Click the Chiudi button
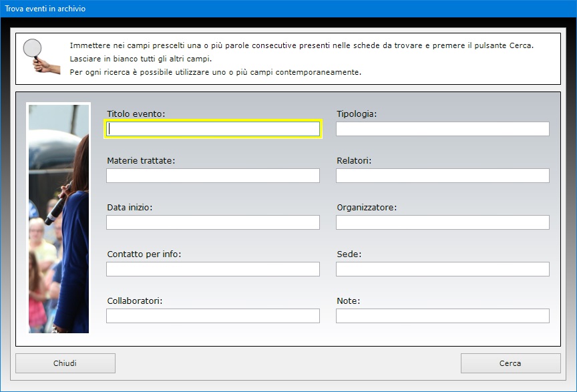Viewport: 577px width, 392px height. click(65, 363)
